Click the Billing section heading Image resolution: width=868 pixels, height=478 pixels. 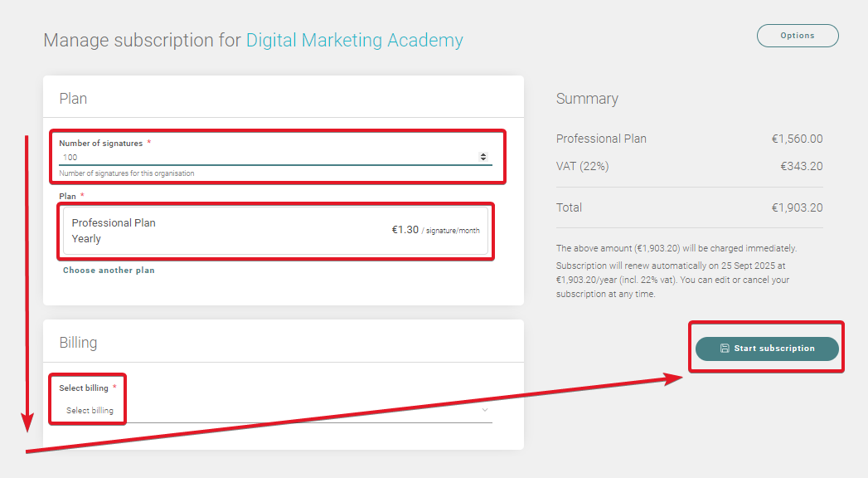pos(78,342)
